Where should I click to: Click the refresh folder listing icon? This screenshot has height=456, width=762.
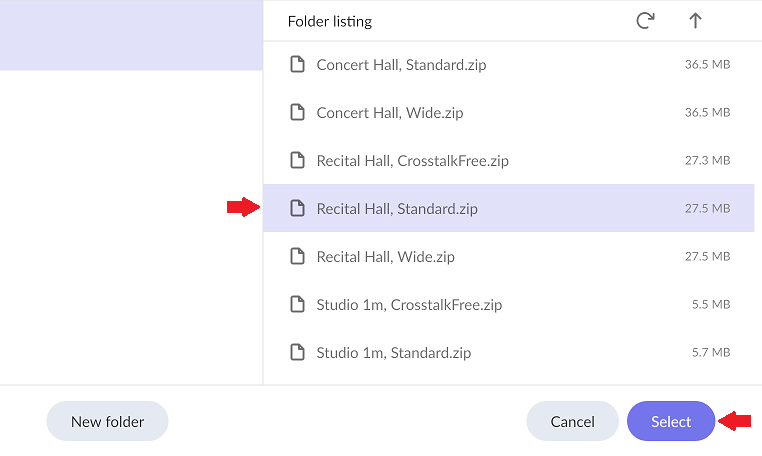click(645, 21)
